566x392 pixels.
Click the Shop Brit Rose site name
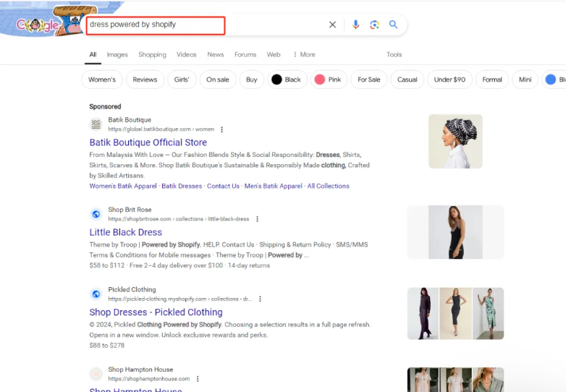[x=130, y=210]
